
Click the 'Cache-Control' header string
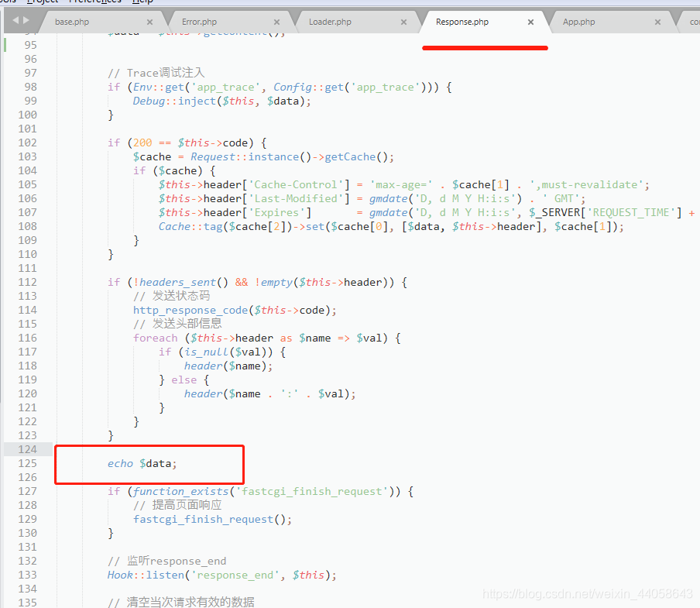296,185
